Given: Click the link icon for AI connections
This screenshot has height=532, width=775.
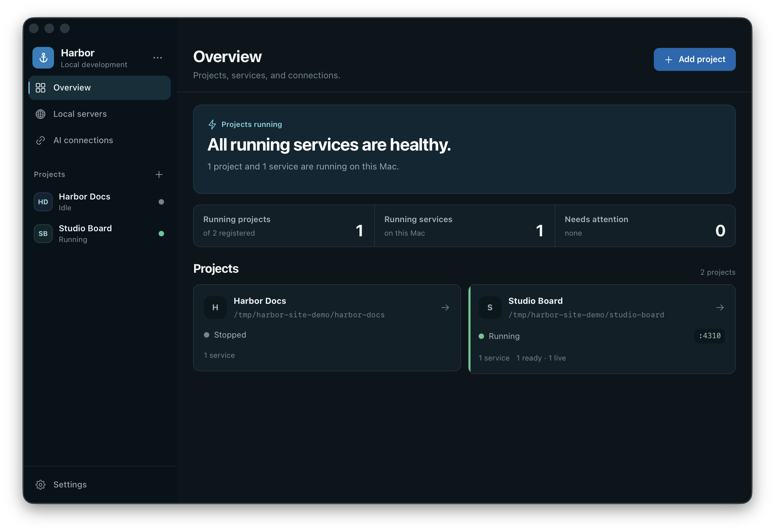Looking at the screenshot, I should tap(41, 140).
